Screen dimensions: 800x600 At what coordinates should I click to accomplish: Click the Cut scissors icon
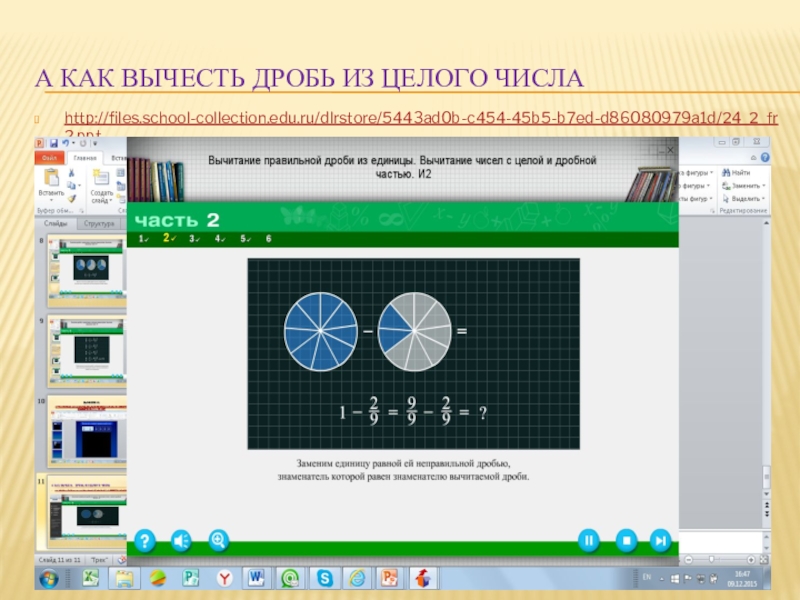pyautogui.click(x=72, y=173)
